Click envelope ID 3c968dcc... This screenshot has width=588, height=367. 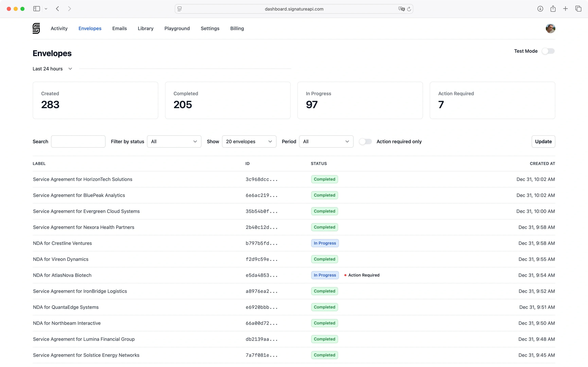[262, 179]
